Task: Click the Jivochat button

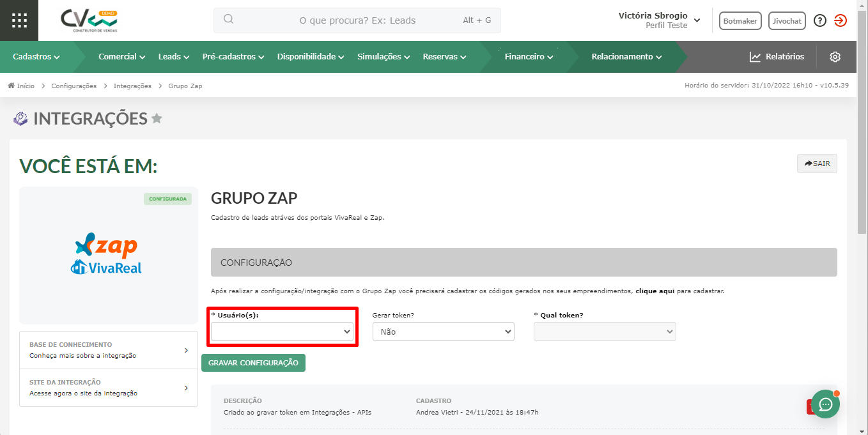Action: coord(787,21)
